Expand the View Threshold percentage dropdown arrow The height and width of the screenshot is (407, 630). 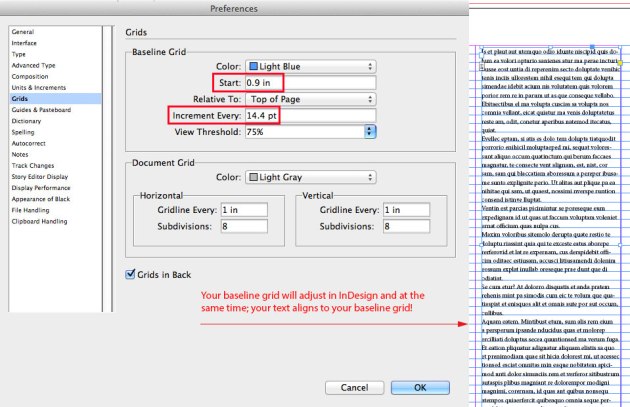[370, 132]
